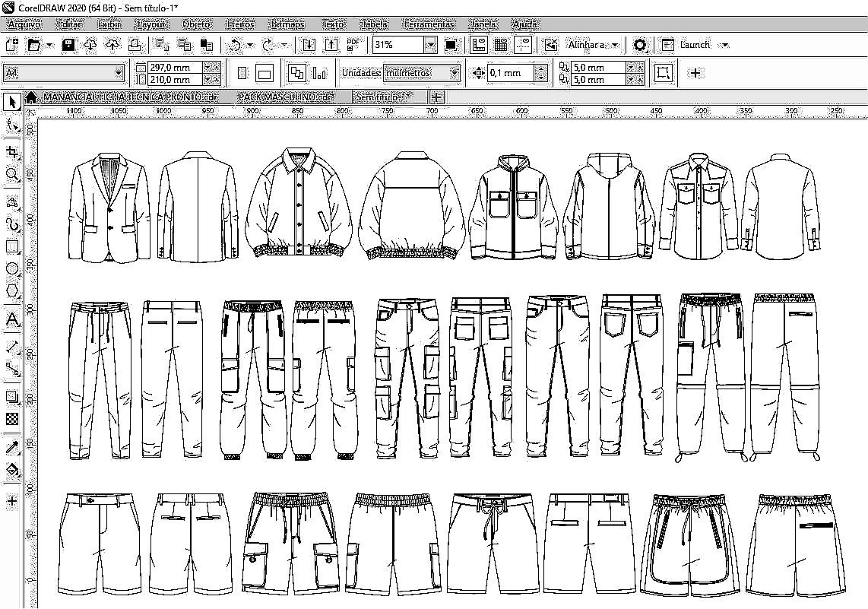The width and height of the screenshot is (868, 609).
Task: Select the Rectangle tool
Action: tap(12, 246)
